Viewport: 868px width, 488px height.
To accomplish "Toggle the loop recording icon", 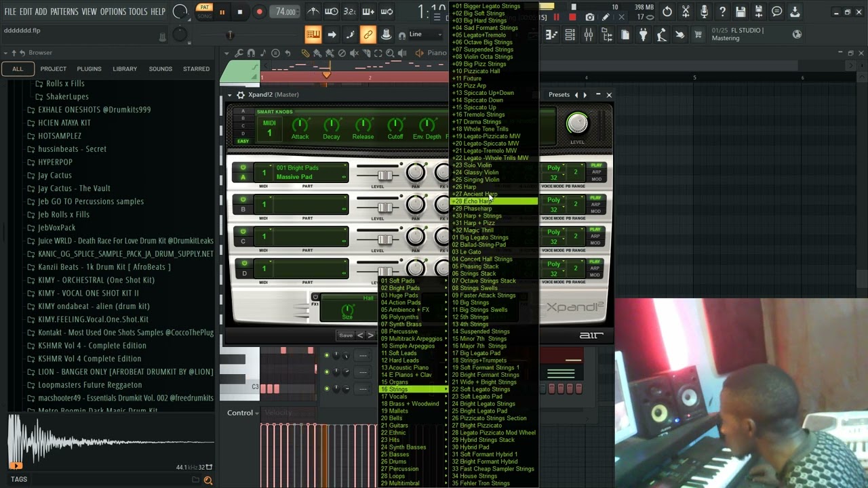I will coord(387,12).
